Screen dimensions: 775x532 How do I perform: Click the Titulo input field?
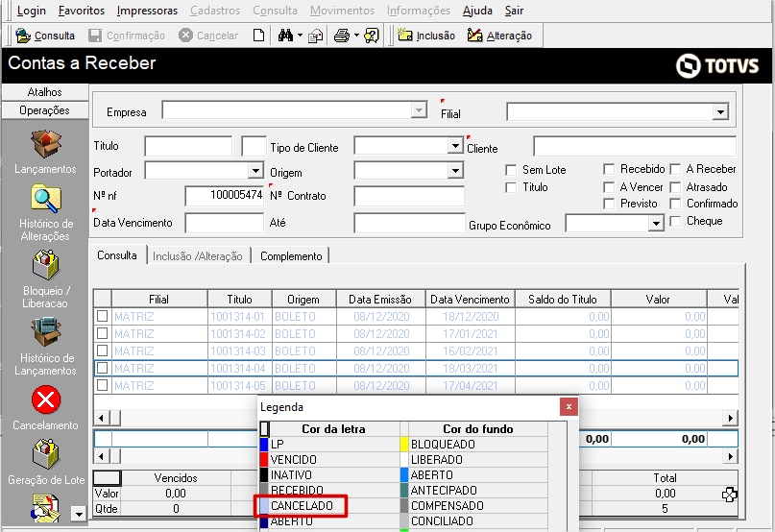point(188,146)
